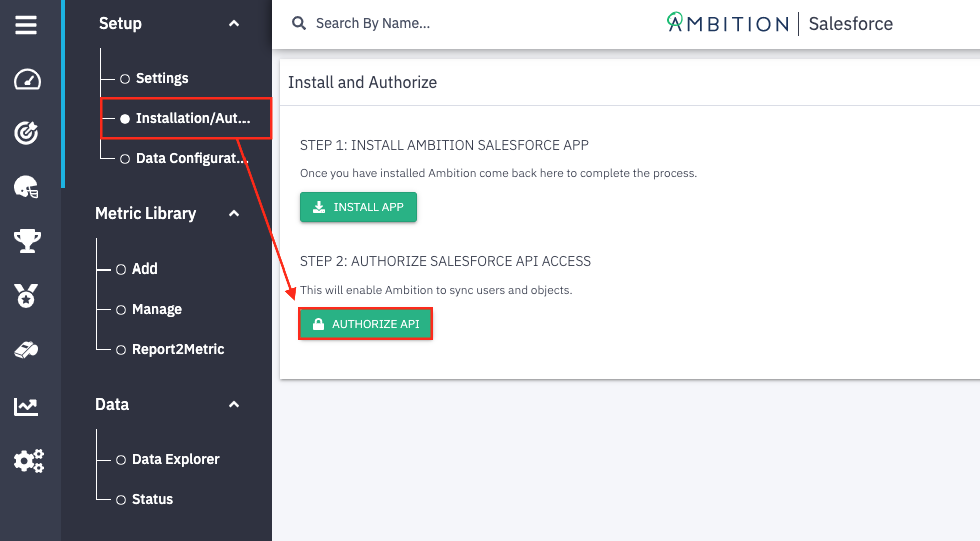Viewport: 980px width, 541px height.
Task: Open the line chart analytics icon
Action: [26, 406]
